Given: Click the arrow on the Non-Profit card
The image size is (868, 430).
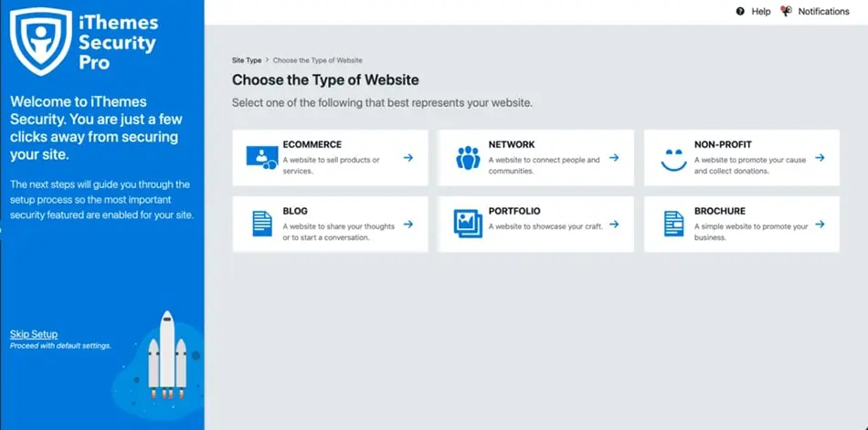Looking at the screenshot, I should 820,158.
